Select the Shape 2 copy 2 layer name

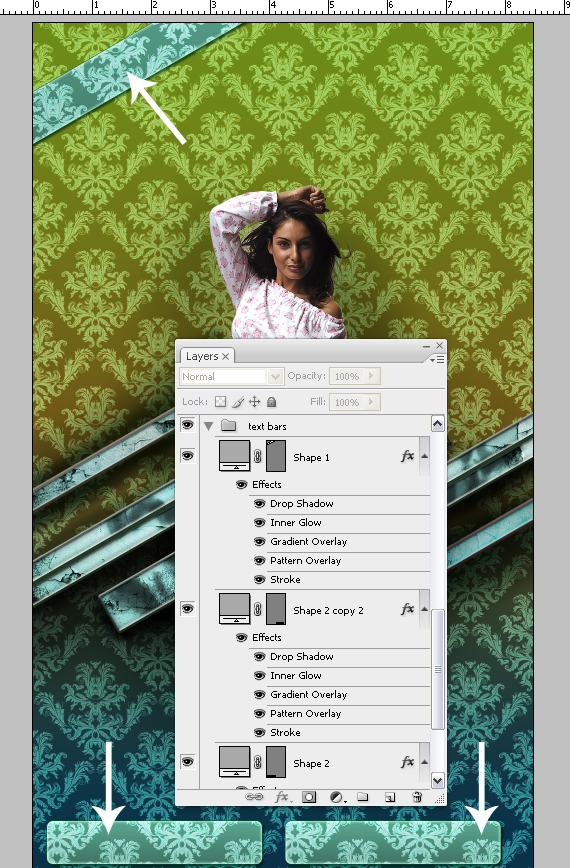(328, 610)
